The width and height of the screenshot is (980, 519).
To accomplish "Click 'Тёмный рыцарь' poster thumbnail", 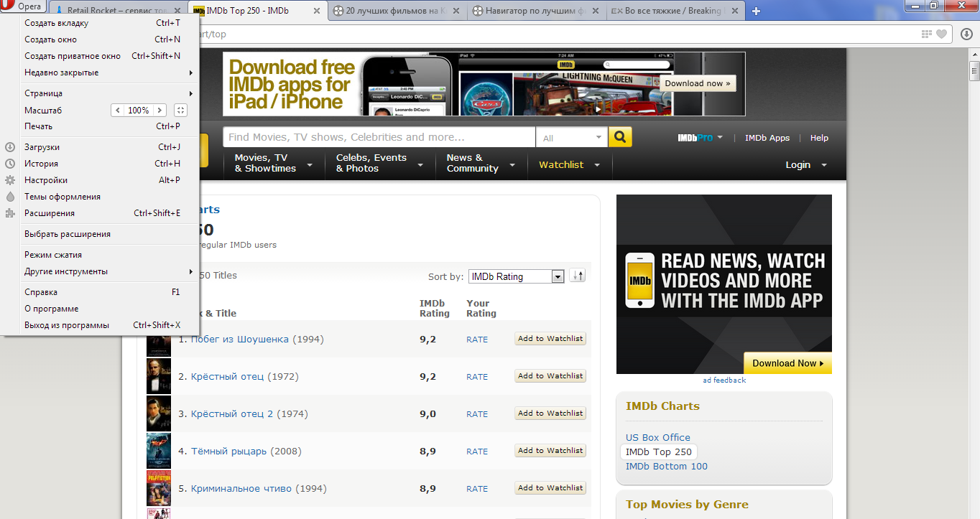I will tap(159, 451).
